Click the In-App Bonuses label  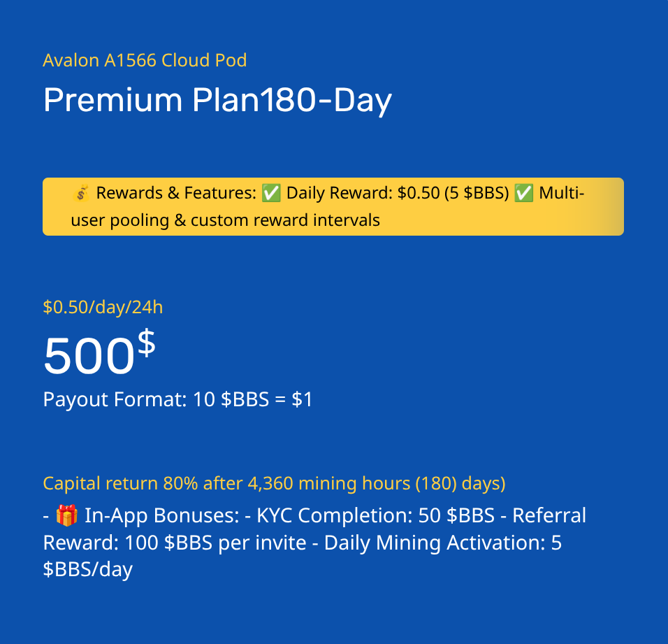tap(162, 515)
